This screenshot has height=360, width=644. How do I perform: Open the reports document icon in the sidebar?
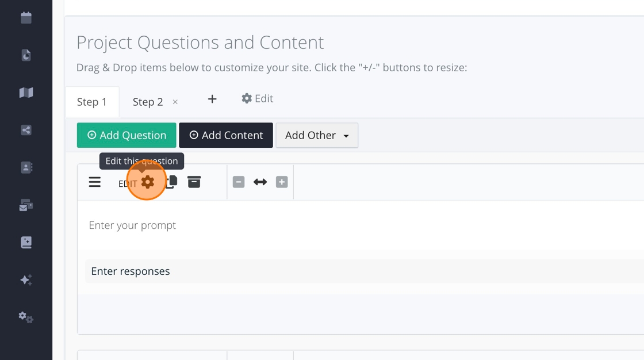[x=26, y=55]
